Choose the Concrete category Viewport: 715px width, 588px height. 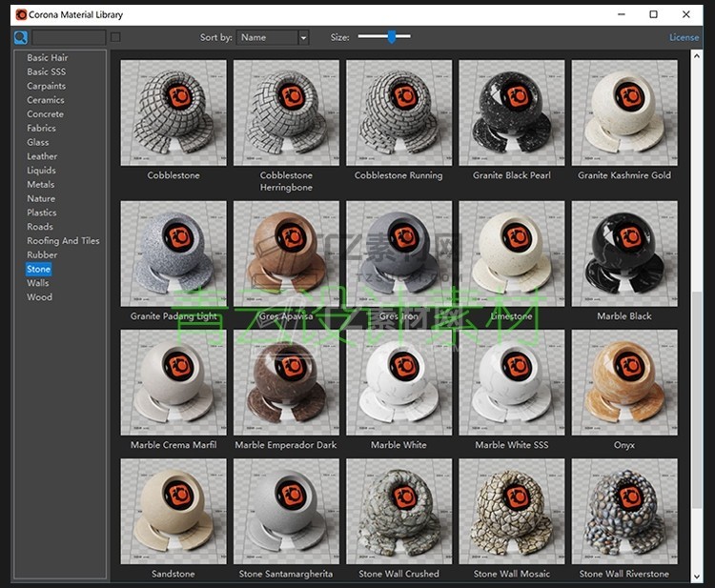click(x=45, y=114)
